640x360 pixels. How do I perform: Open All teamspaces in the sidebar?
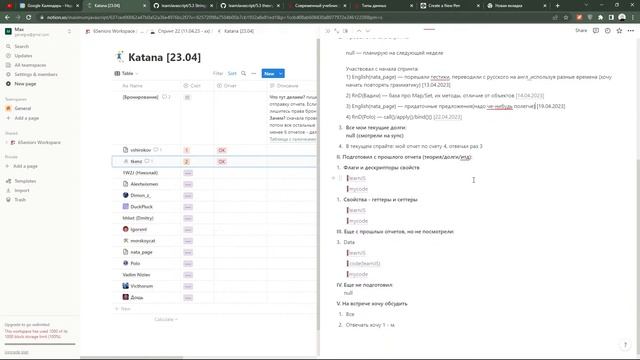click(30, 65)
